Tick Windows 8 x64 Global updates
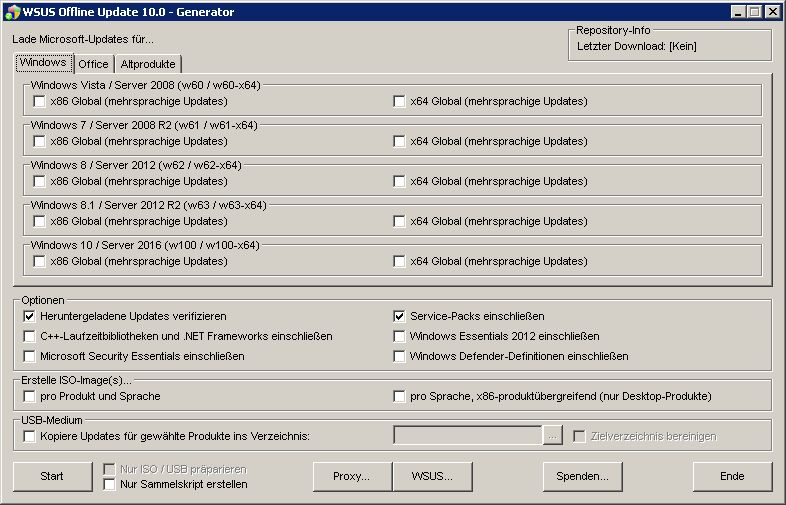 point(400,182)
